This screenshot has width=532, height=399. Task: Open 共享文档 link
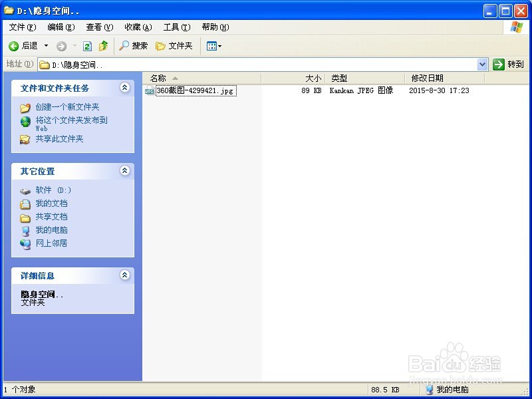52,217
